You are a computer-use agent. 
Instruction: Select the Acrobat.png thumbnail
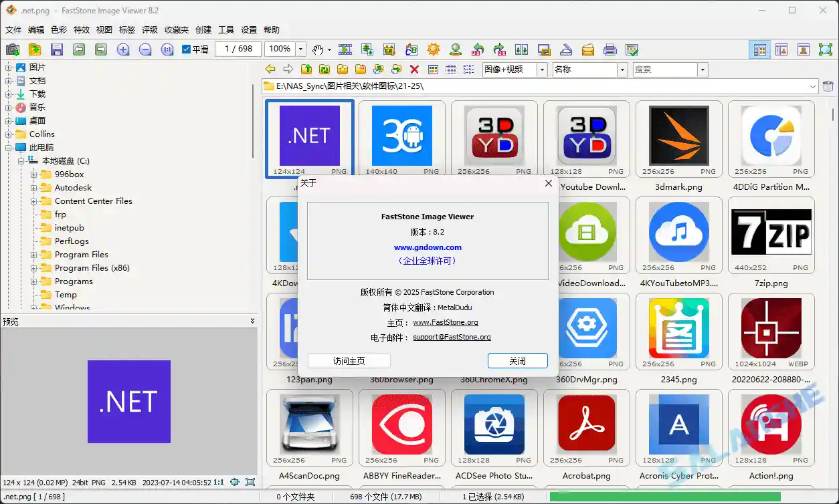click(x=586, y=424)
